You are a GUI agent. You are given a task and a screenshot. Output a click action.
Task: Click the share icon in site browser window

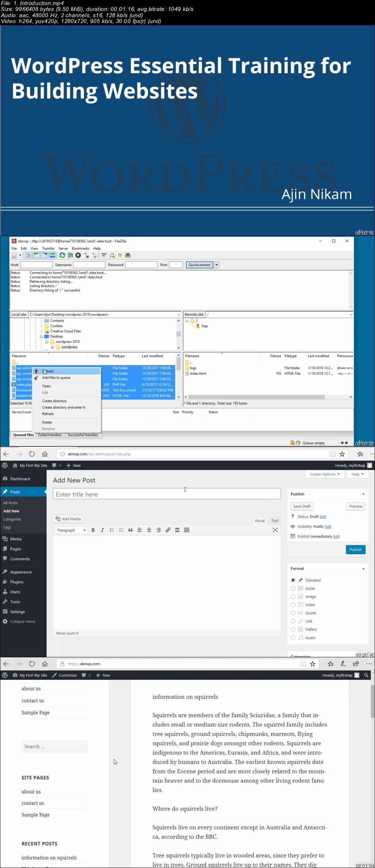tap(356, 664)
